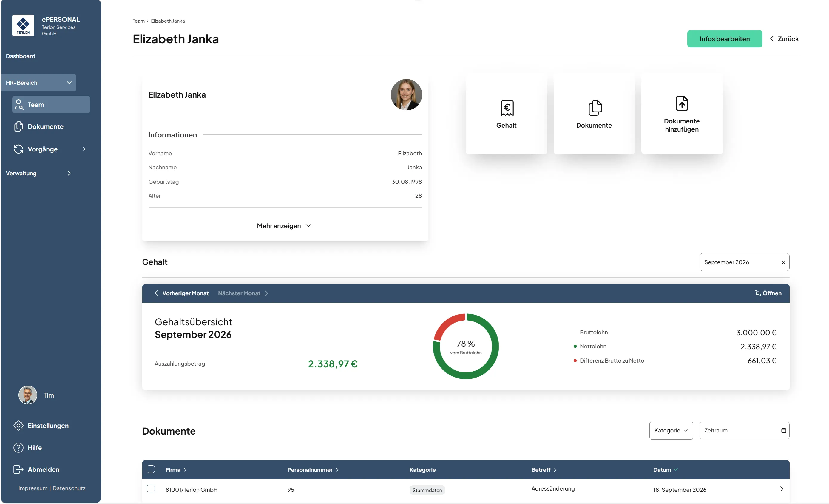Open the Datenschutz link
This screenshot has width=829, height=504.
coord(69,488)
